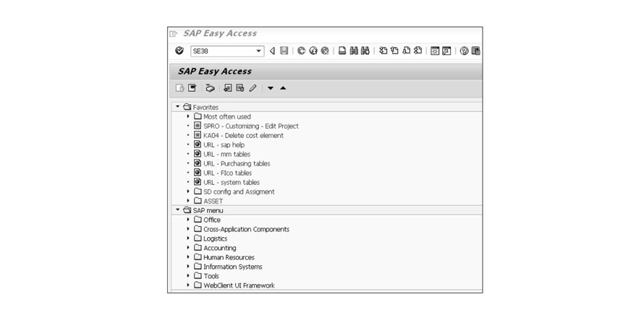
Task: Expand the Most often used folder
Action: (x=188, y=116)
